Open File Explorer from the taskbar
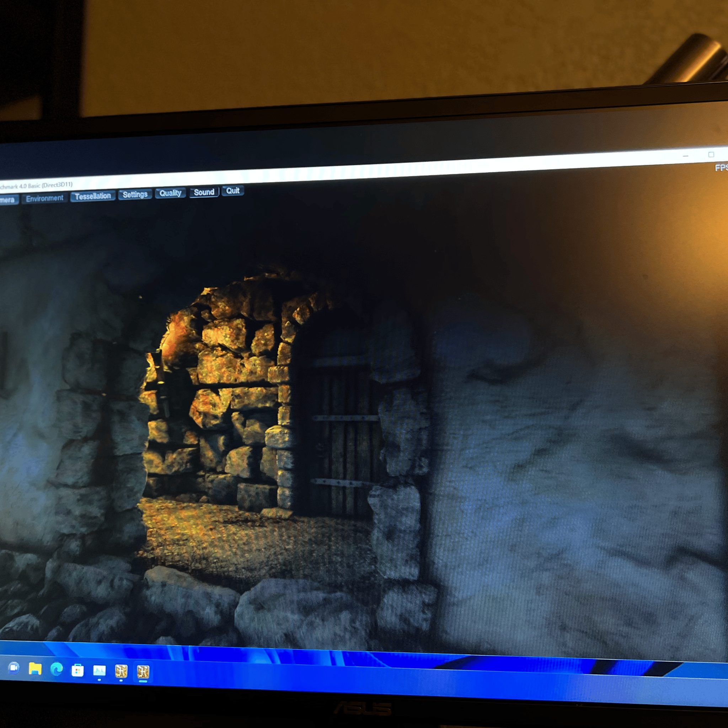This screenshot has width=728, height=728. (x=35, y=669)
